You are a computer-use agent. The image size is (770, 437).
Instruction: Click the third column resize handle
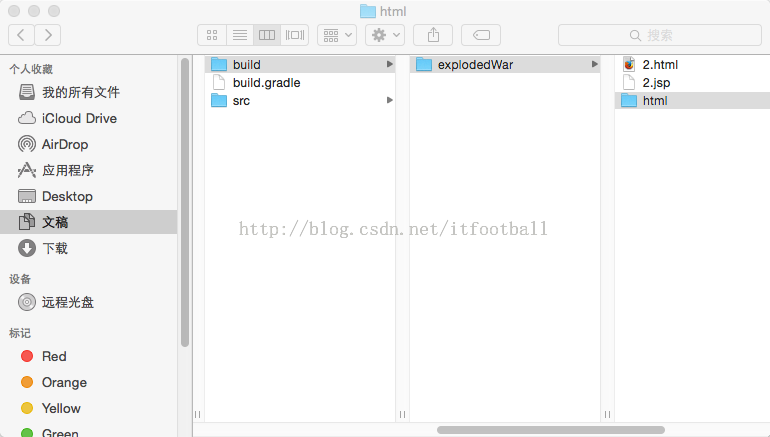click(x=607, y=414)
